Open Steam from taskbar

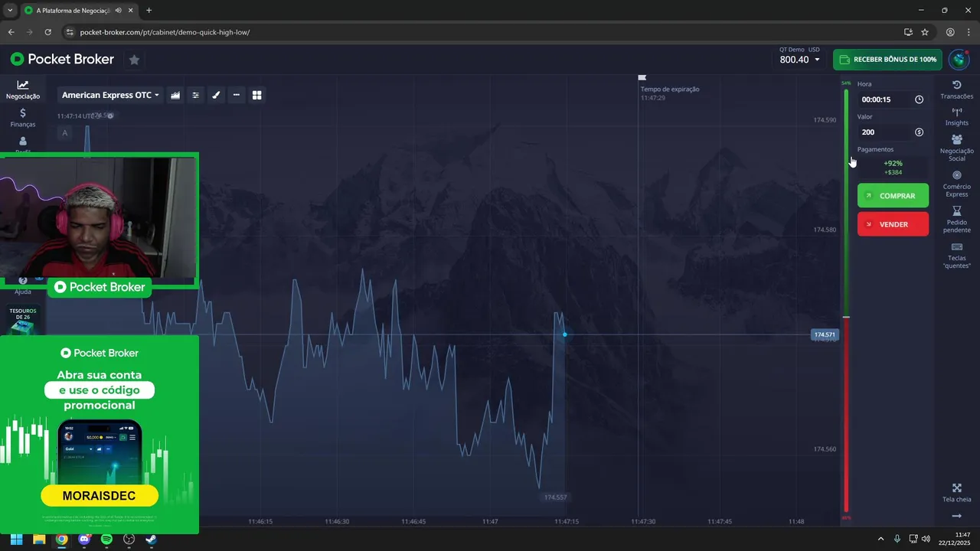(152, 539)
